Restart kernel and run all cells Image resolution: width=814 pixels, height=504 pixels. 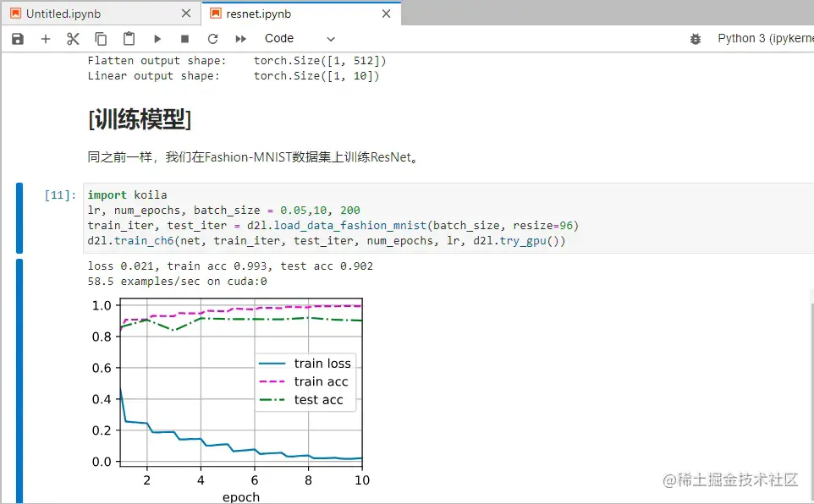coord(241,39)
